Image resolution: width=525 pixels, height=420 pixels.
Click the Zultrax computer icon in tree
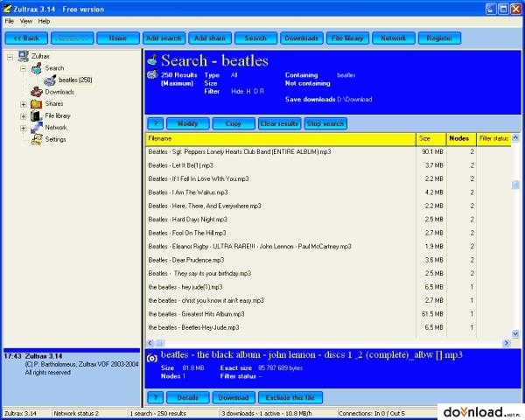[x=24, y=56]
